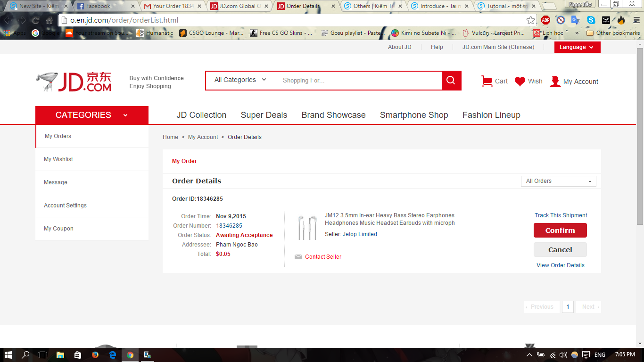Click the search magnifier button
Viewport: 644px width, 362px height.
click(x=451, y=80)
